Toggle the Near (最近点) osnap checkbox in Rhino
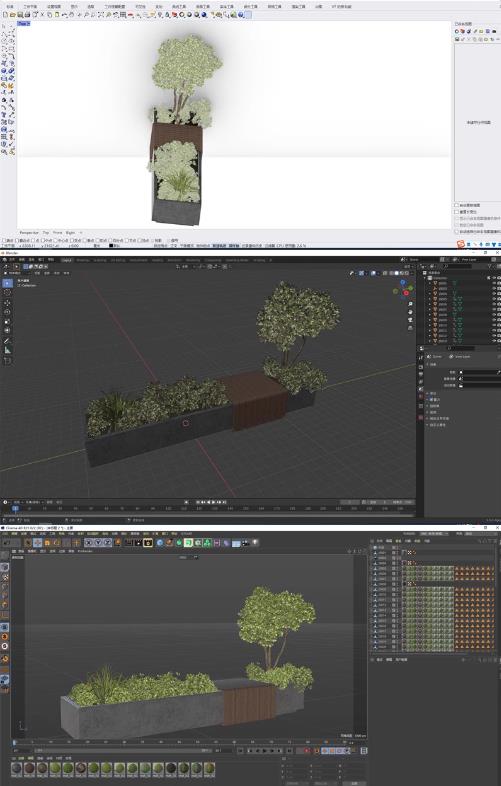Screen dimensions: 501x786 [x=19, y=241]
